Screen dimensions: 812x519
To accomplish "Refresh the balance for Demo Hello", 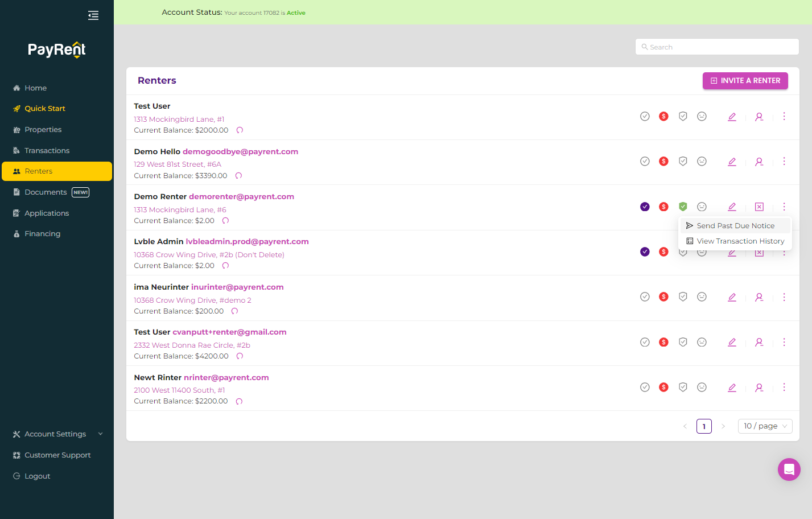I will tap(238, 176).
